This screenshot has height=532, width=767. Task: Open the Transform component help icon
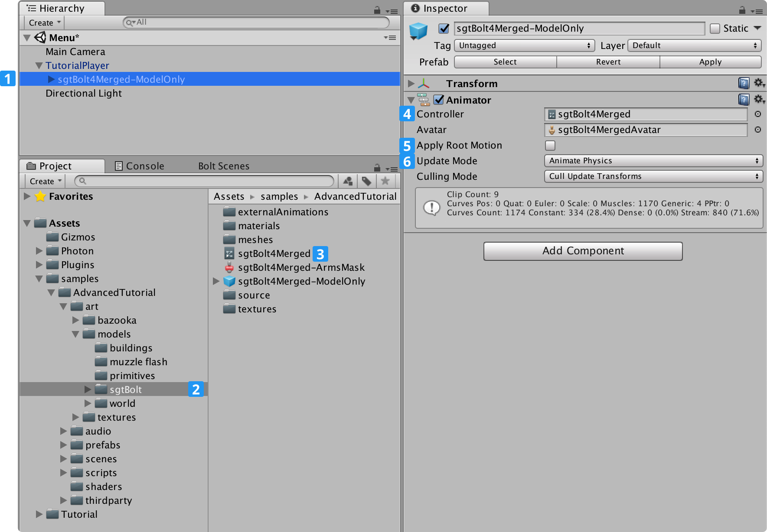coord(744,83)
